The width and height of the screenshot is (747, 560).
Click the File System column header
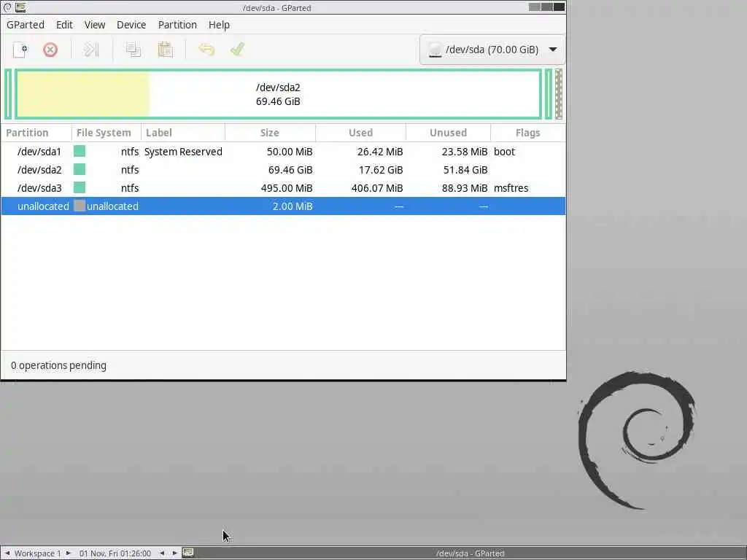[107, 133]
